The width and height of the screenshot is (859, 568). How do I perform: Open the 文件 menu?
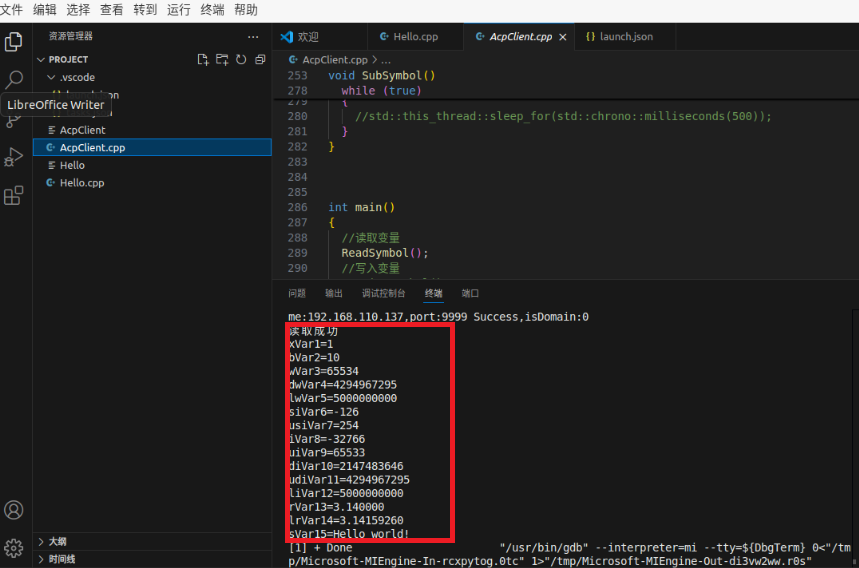point(12,10)
